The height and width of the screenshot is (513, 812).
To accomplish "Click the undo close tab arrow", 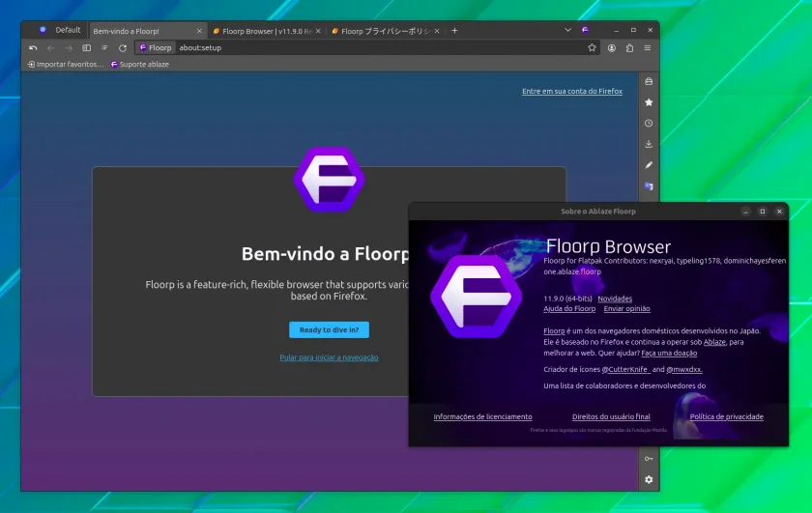I will (33, 47).
